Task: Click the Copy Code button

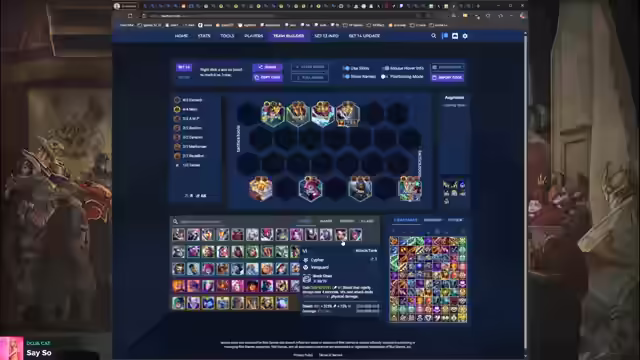Action: 267,77
